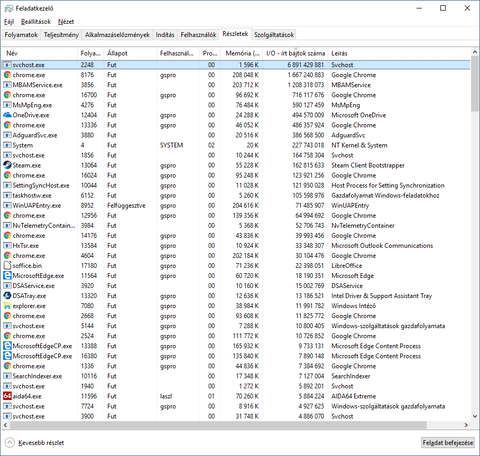Click the Windows Intéző description
The image size is (480, 456).
[x=353, y=306]
